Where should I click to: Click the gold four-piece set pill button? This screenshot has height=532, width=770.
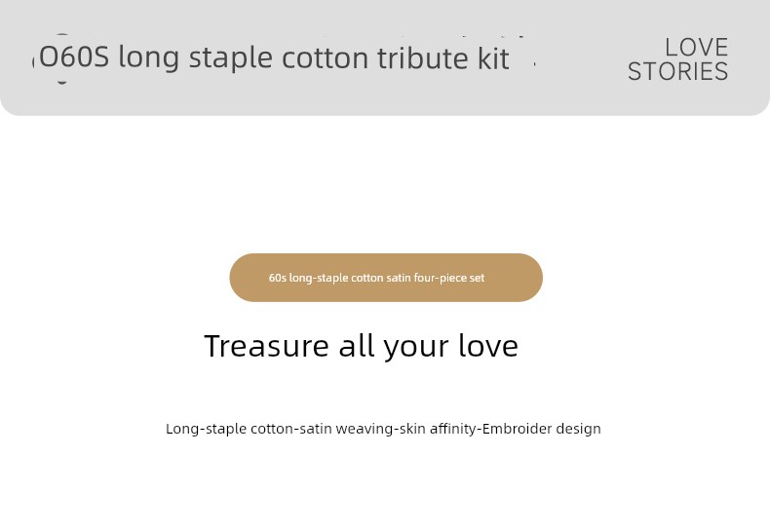tap(386, 278)
